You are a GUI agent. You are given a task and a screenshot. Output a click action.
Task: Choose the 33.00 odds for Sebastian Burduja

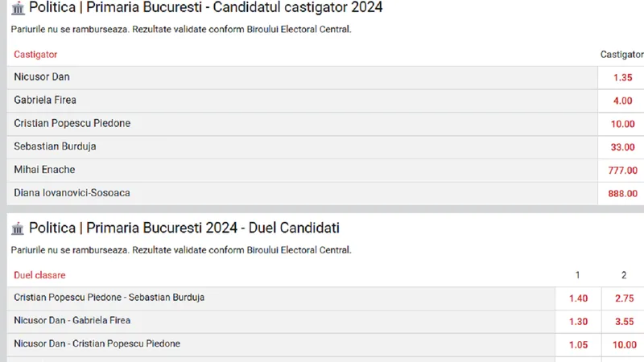coord(622,147)
